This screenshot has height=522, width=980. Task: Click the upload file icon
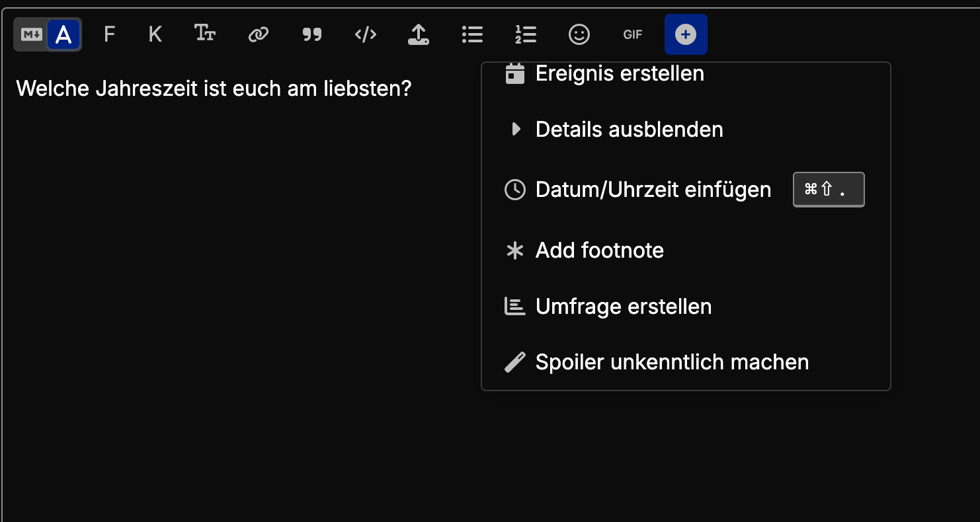[418, 34]
